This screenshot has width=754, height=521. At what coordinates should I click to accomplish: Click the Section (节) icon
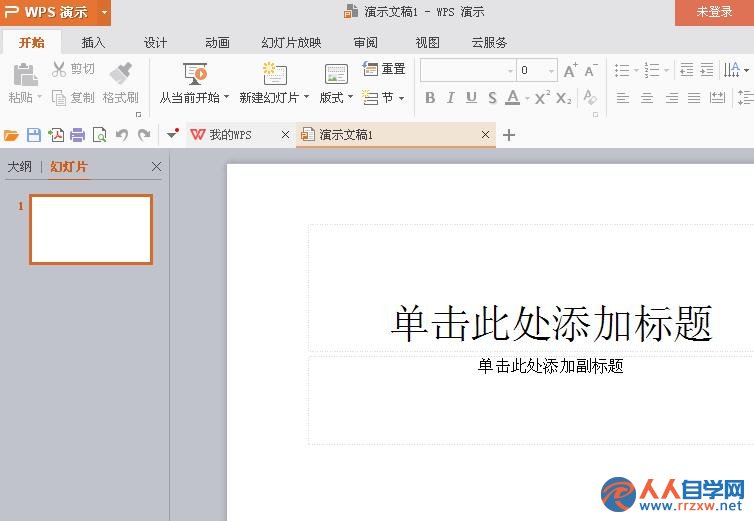[370, 98]
